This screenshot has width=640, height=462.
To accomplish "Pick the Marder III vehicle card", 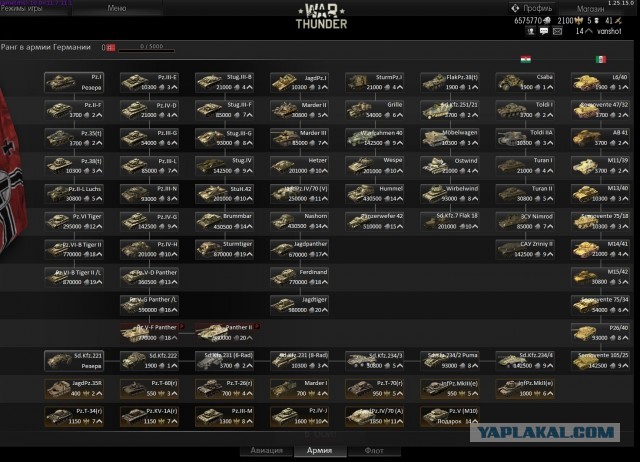I will pos(299,138).
